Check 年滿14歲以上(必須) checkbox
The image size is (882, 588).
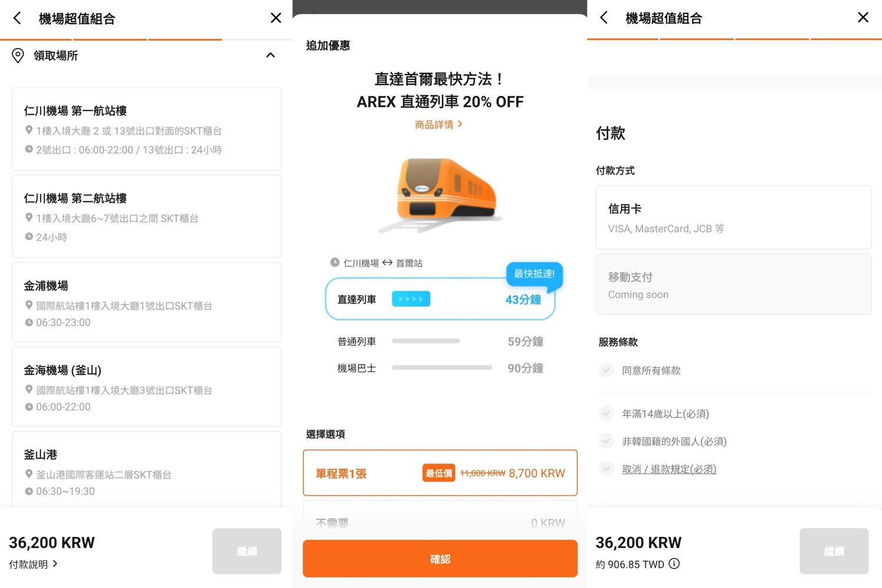[606, 413]
